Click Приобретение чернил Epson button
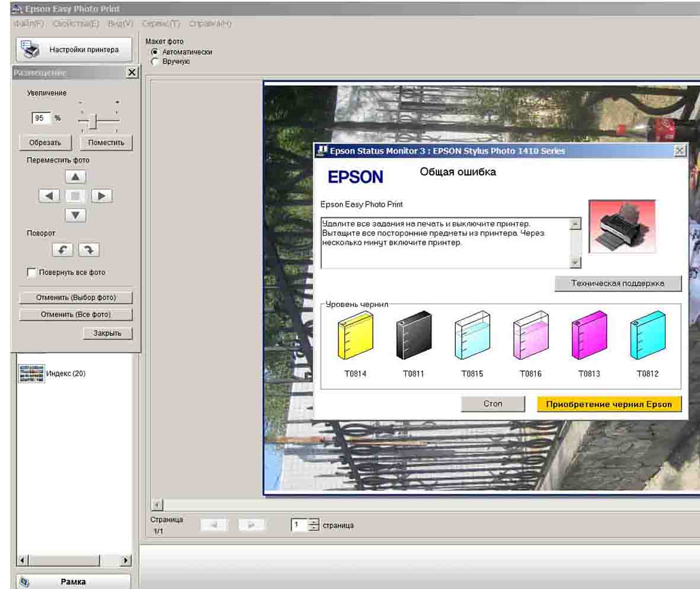This screenshot has height=589, width=700. point(609,404)
